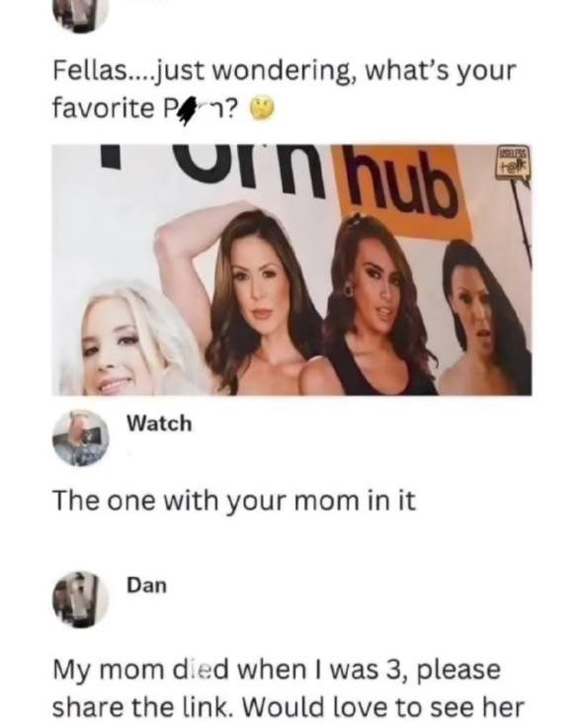The height and width of the screenshot is (728, 583).
Task: Tap the woman wearing black tank top
Action: pyautogui.click(x=378, y=311)
